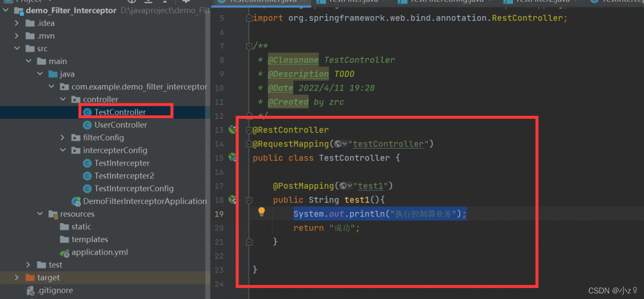Collapse the demo_Filter_Interceptor project root
The image size is (644, 299).
6,11
